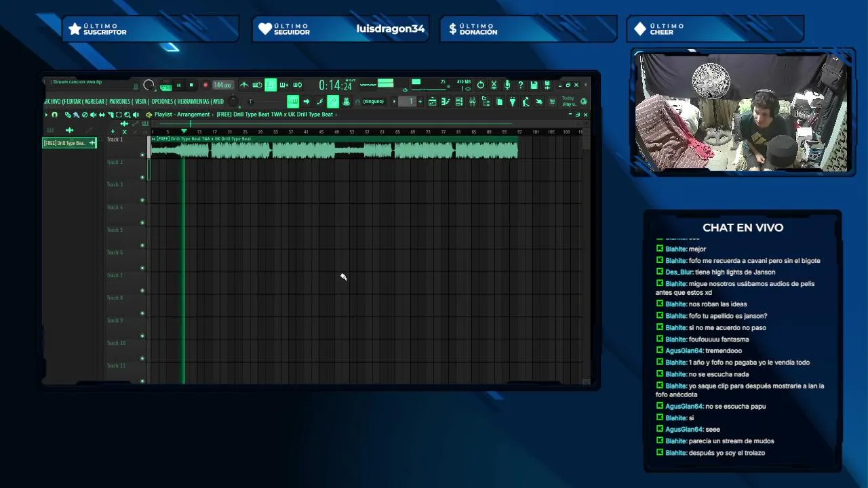
Task: Open the Browser folder-tree icon
Action: (x=486, y=101)
